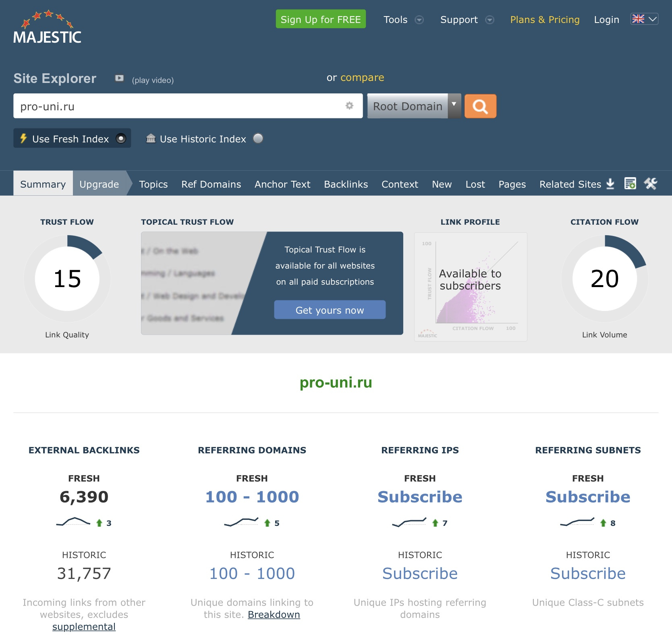Open the supplemental link
Image resolution: width=672 pixels, height=641 pixels.
click(x=84, y=627)
